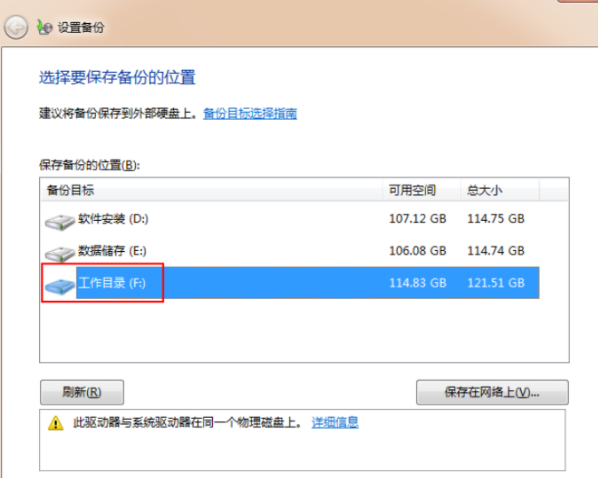The width and height of the screenshot is (598, 478).
Task: Click the 107.12 GB free space value
Action: pyautogui.click(x=418, y=219)
